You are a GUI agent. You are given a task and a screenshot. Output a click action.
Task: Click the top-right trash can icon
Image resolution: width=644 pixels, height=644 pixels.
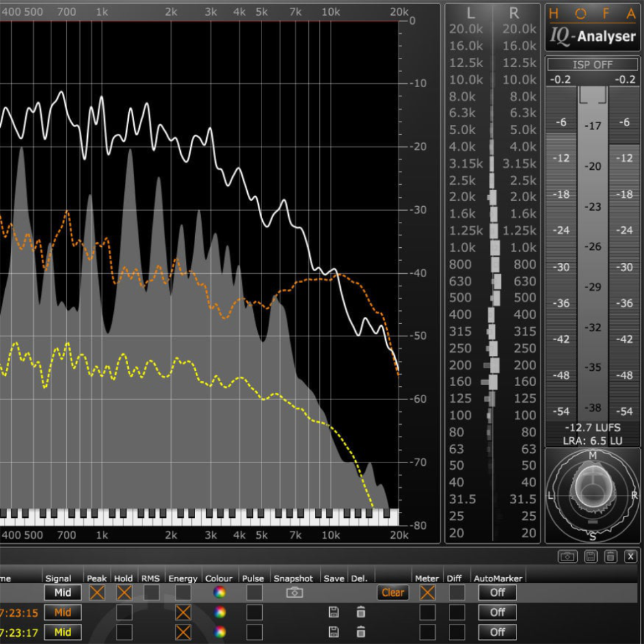610,556
